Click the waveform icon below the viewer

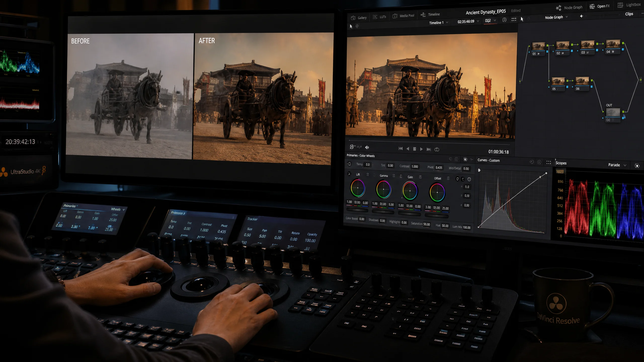pos(359,147)
